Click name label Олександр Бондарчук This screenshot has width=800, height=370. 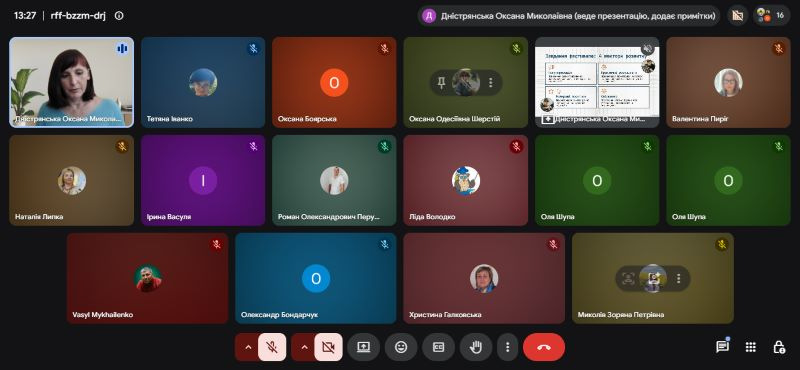pyautogui.click(x=280, y=315)
